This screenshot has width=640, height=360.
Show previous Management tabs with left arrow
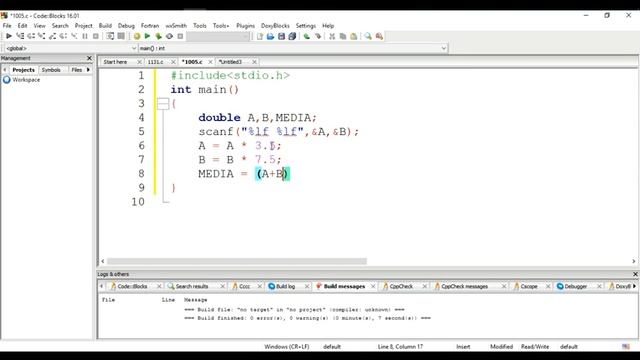click(4, 70)
